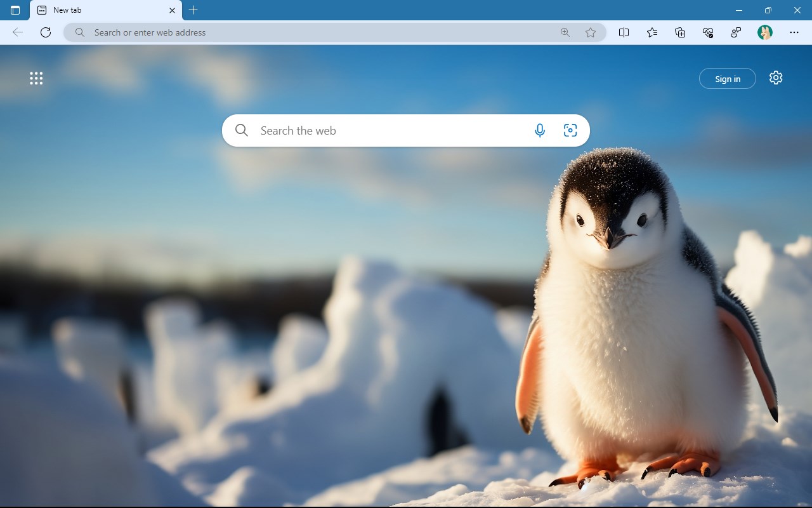812x508 pixels.
Task: Open Collections
Action: 680,32
